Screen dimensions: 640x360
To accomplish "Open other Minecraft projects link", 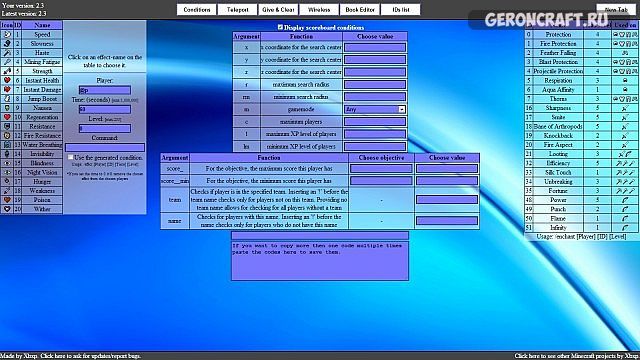I will coord(577,356).
